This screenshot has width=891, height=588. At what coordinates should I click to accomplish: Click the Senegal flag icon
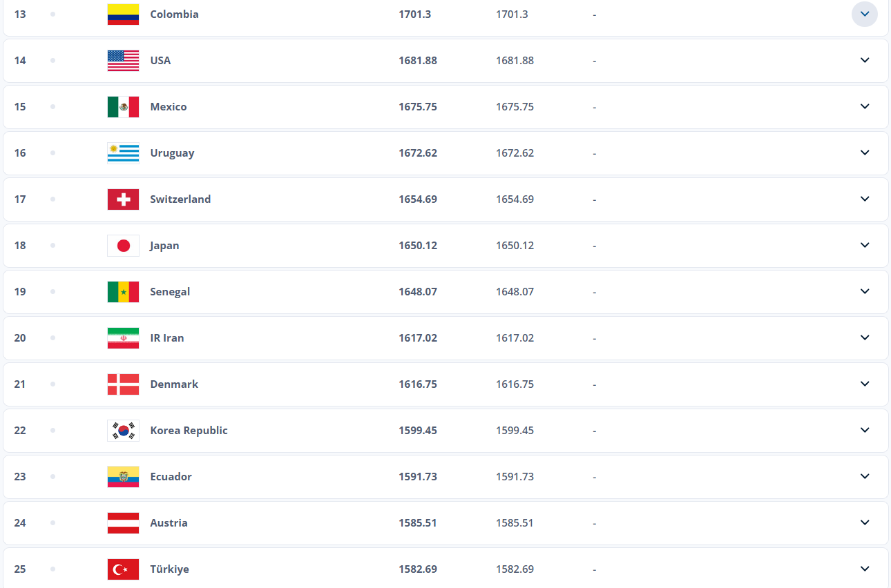[x=123, y=292]
